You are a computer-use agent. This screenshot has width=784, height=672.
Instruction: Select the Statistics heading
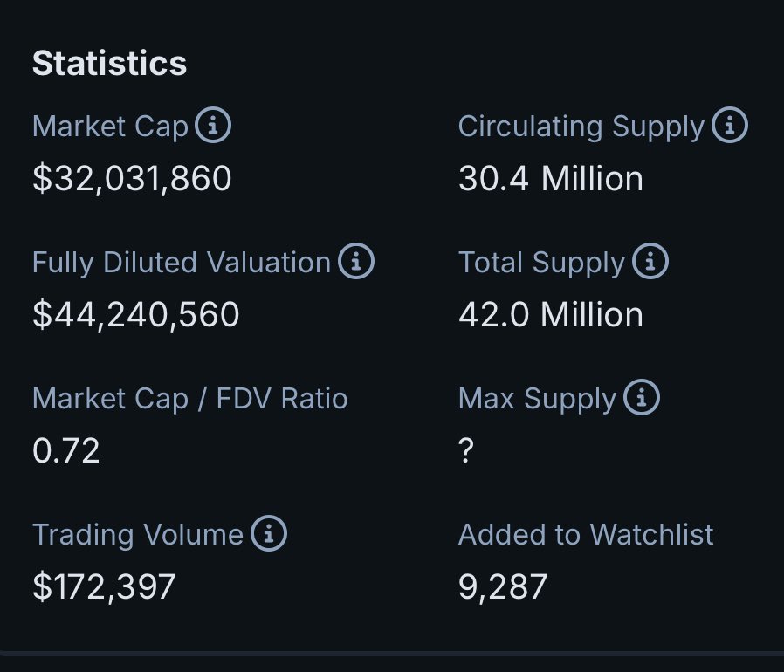(x=109, y=64)
